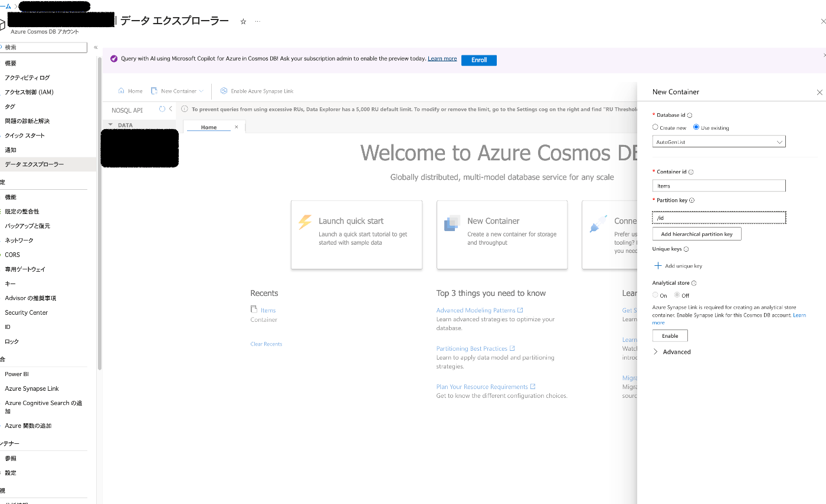Click the Clear Recents link
Image resolution: width=826 pixels, height=504 pixels.
pos(266,344)
